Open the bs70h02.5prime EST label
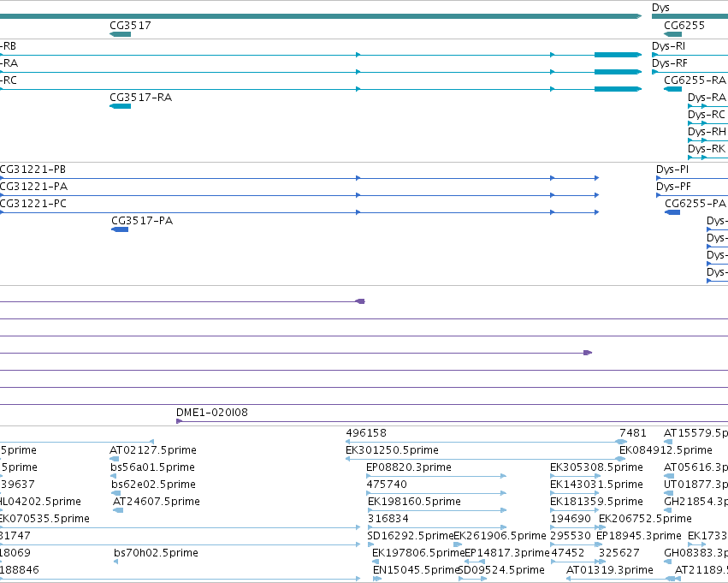Screen dimensions: 728x583 156,553
